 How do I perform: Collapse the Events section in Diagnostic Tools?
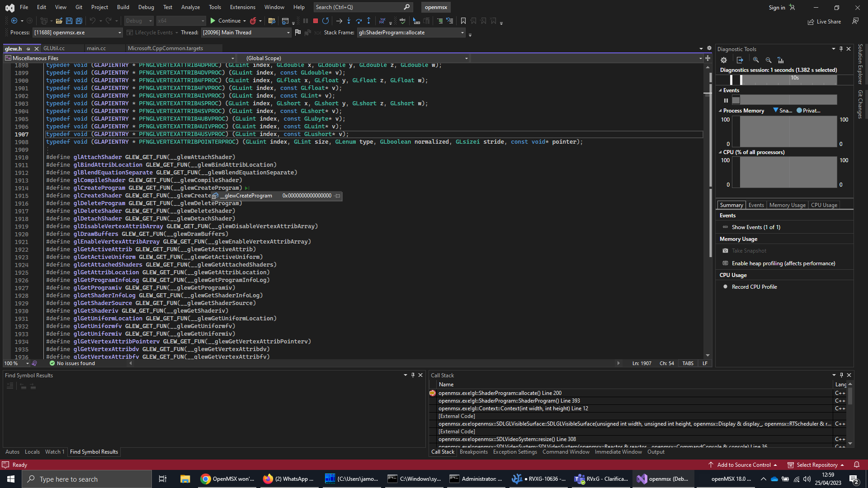721,90
